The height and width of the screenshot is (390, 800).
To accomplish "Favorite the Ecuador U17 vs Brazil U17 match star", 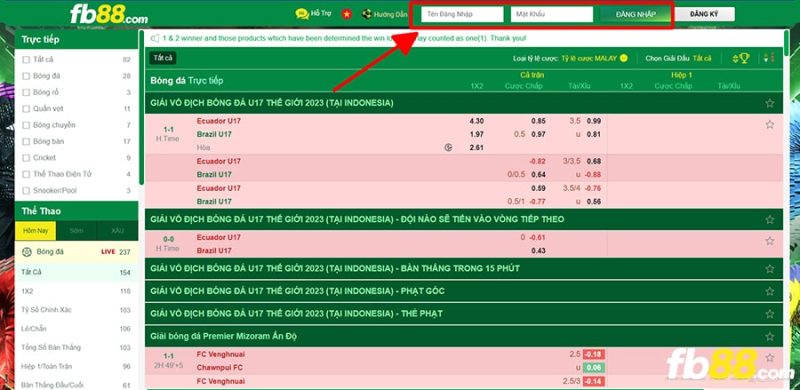I will click(x=769, y=125).
